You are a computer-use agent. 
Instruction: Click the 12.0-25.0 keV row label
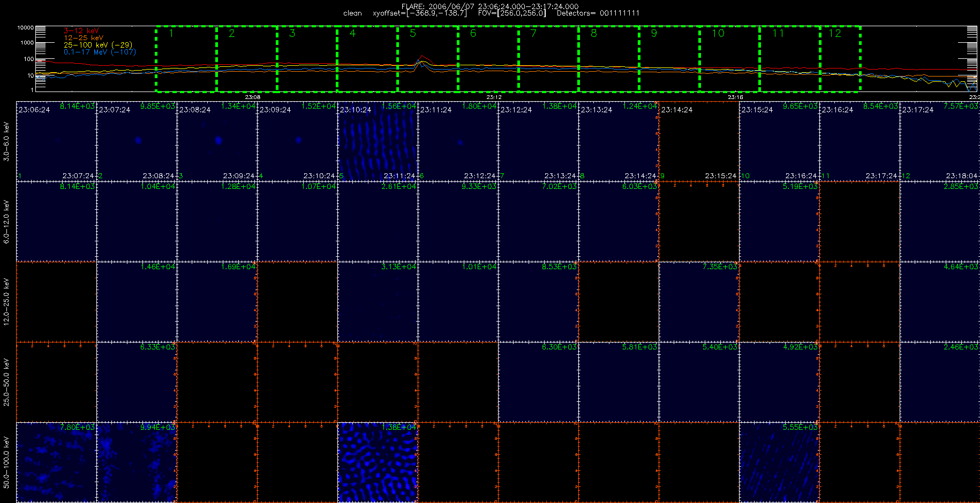pos(6,302)
